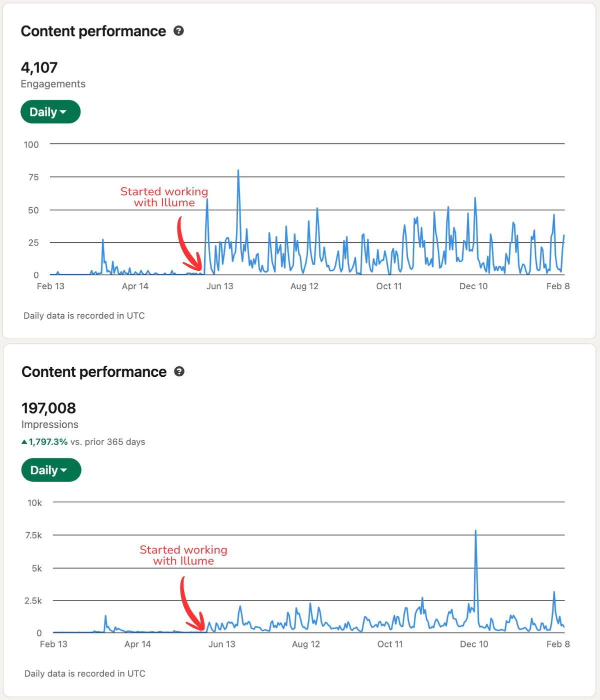Viewport: 600px width, 700px height.
Task: Click 'Daily data is recorded in UTC' under engagements
Action: point(84,316)
